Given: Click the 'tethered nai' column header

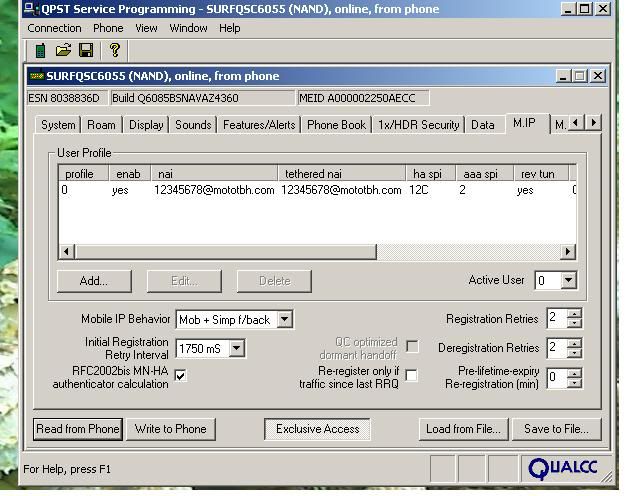Looking at the screenshot, I should click(x=342, y=174).
